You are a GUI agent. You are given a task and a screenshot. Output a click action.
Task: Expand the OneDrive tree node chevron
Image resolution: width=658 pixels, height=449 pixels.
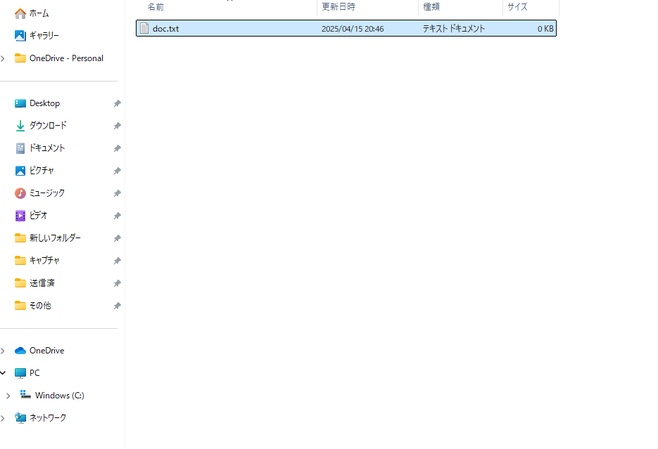click(x=3, y=350)
